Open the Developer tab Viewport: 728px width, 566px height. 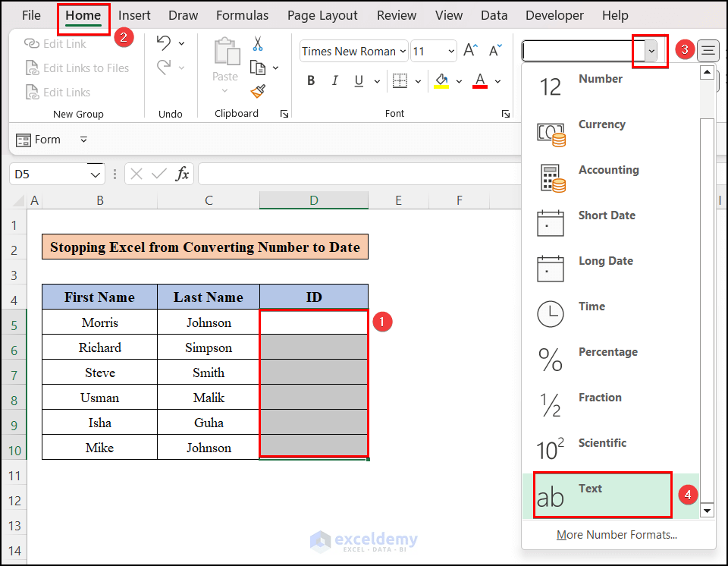pyautogui.click(x=554, y=14)
